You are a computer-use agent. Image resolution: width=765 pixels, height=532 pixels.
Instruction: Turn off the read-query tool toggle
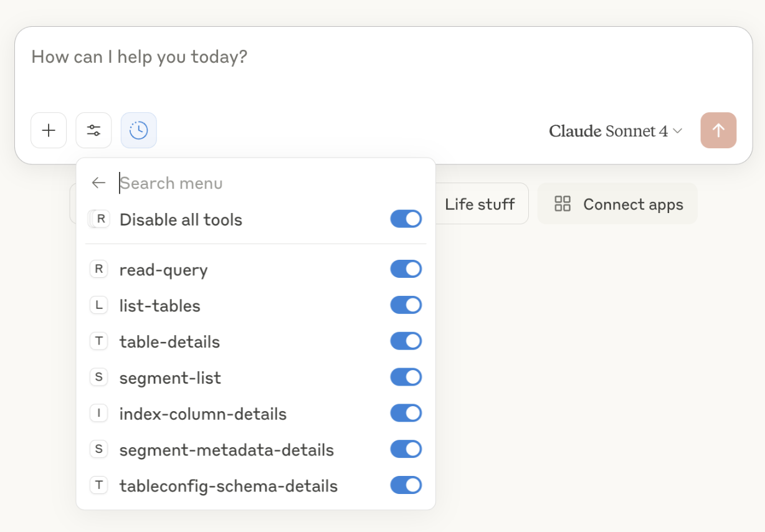(x=406, y=269)
